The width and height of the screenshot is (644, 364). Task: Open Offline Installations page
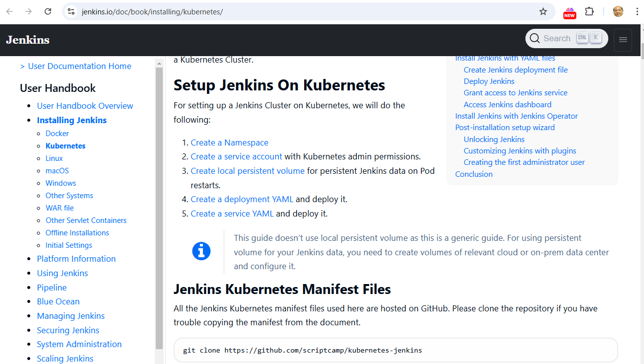pos(77,232)
